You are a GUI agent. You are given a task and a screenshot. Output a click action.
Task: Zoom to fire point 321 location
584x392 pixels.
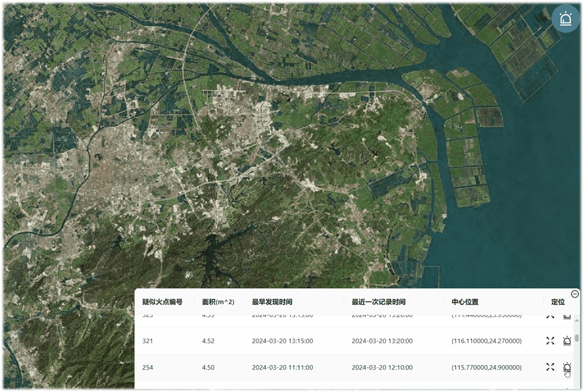(550, 341)
